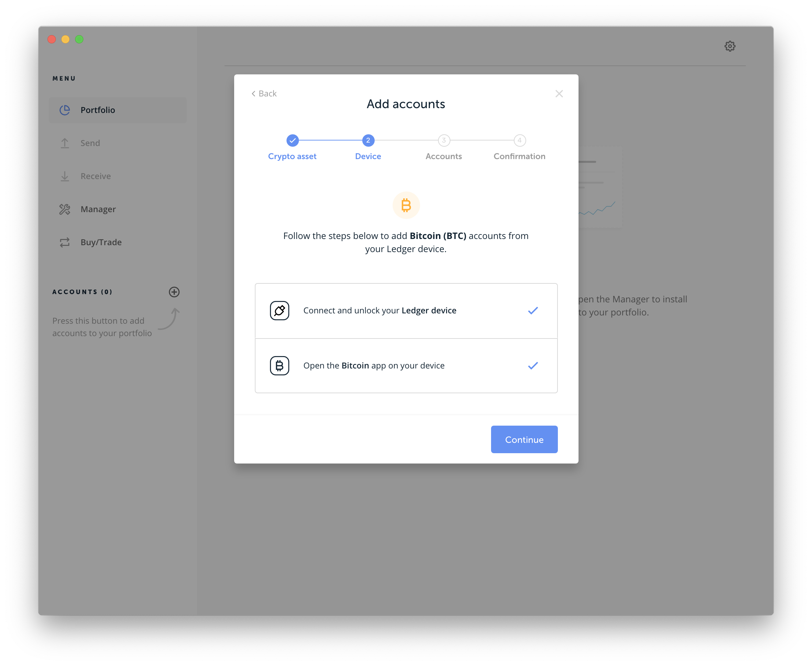Select step 2 Device in the stepper

368,141
